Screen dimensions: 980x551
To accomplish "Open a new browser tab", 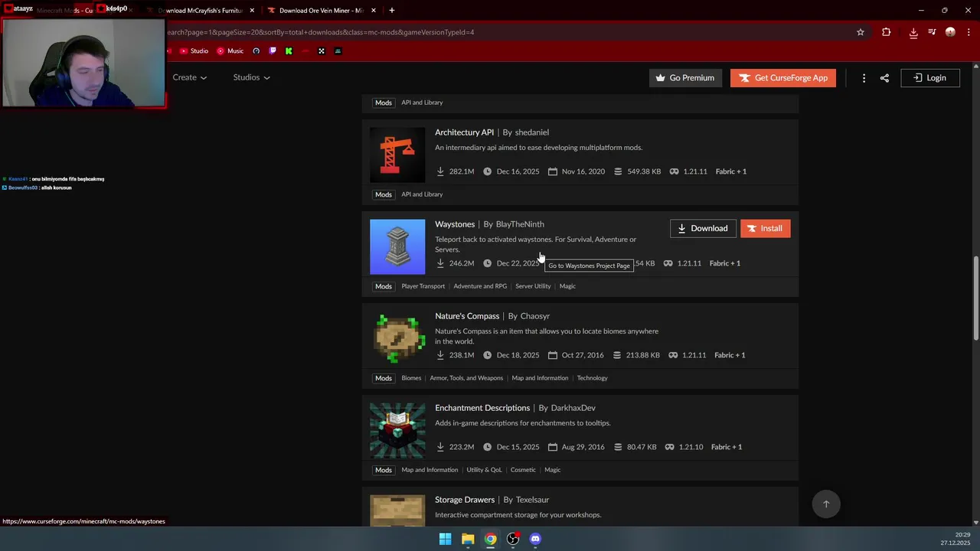I will tap(392, 11).
